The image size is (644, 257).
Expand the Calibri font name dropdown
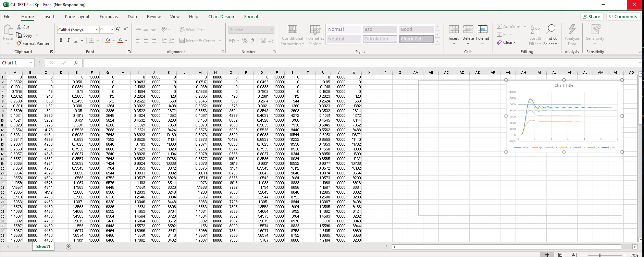coord(97,30)
